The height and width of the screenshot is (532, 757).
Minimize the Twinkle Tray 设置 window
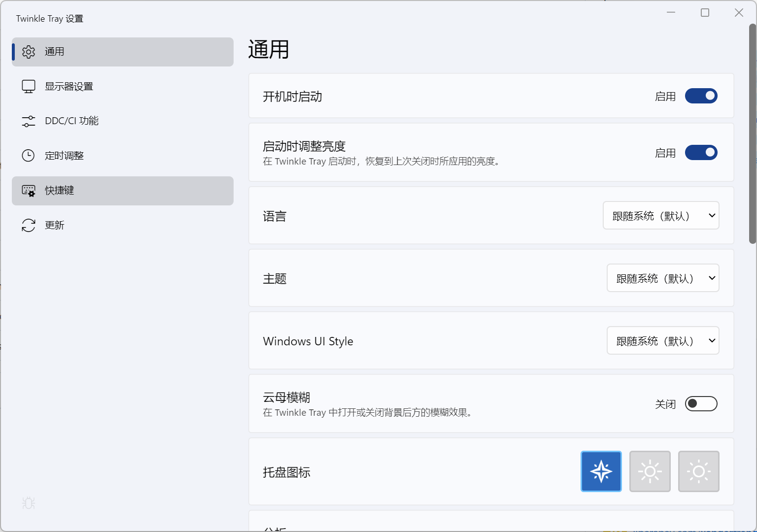click(671, 13)
